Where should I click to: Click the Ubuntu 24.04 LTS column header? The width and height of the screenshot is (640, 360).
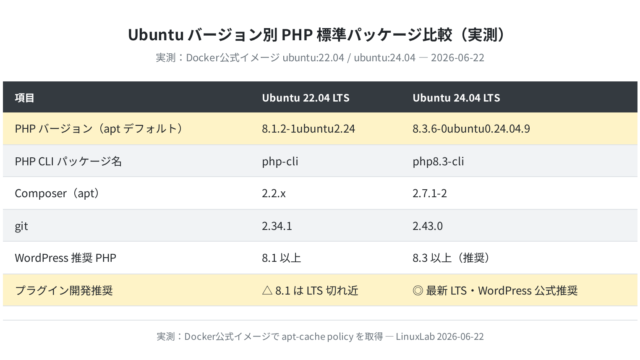coord(456,98)
